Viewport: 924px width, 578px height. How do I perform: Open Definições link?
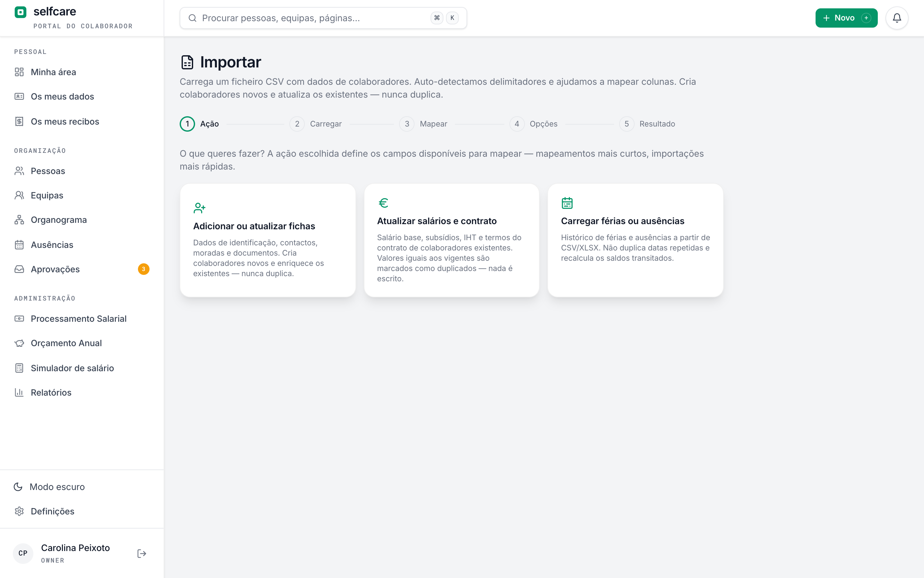[x=82, y=511]
